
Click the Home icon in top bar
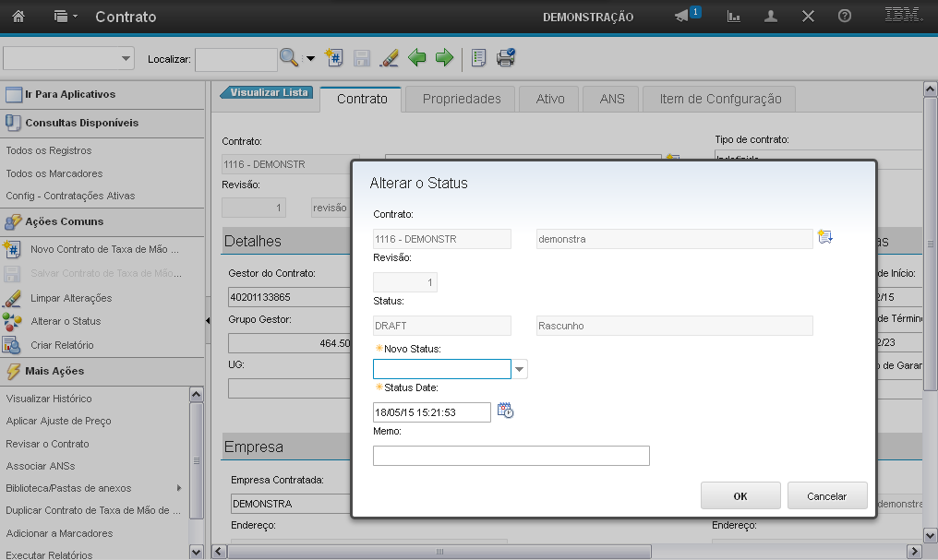pyautogui.click(x=18, y=17)
